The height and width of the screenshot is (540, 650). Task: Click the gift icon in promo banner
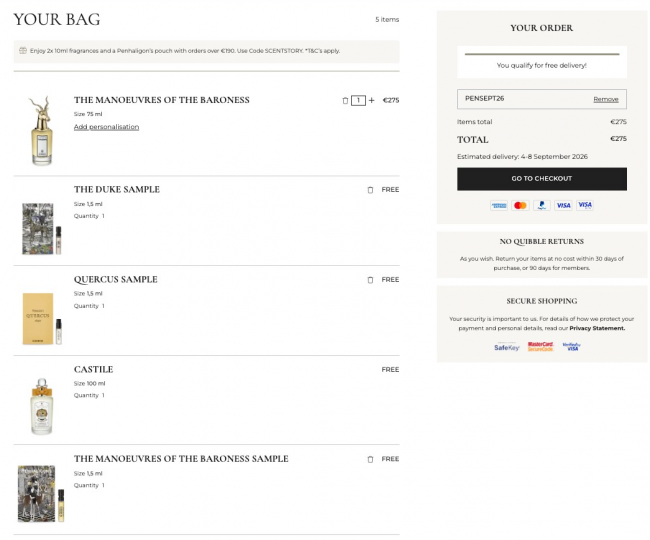23,51
